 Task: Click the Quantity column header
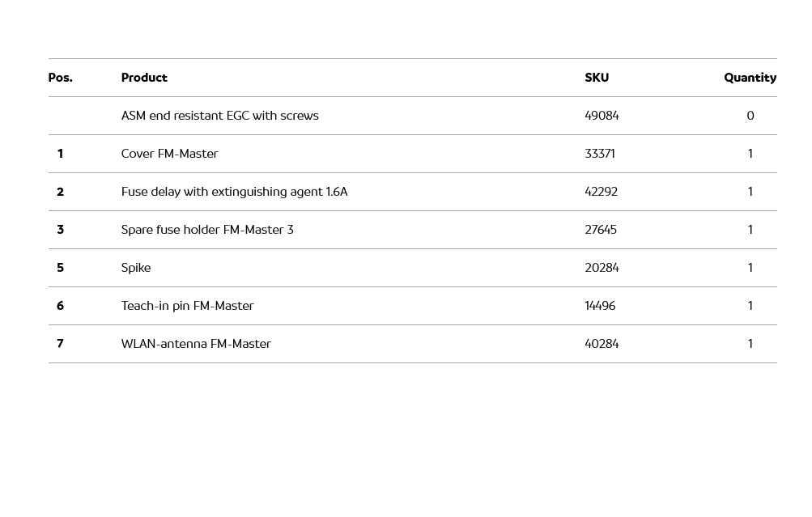click(x=750, y=78)
